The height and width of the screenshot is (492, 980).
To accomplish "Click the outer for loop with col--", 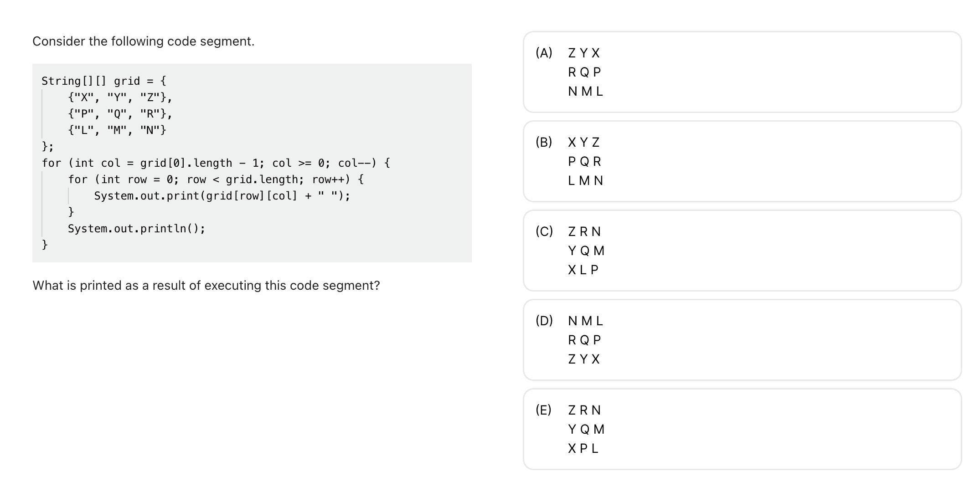I will tap(216, 163).
